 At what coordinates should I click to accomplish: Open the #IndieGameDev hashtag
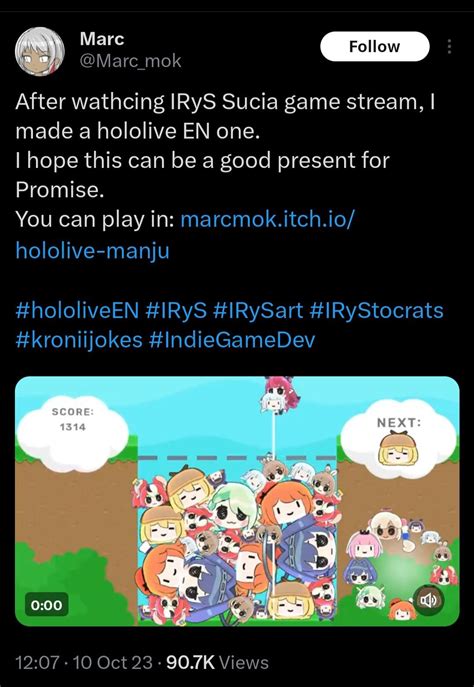coord(232,340)
